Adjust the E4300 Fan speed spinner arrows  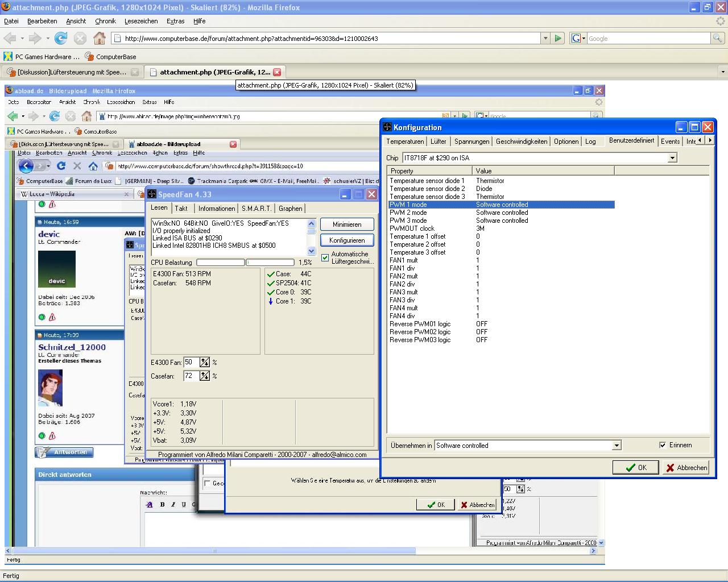coord(205,362)
